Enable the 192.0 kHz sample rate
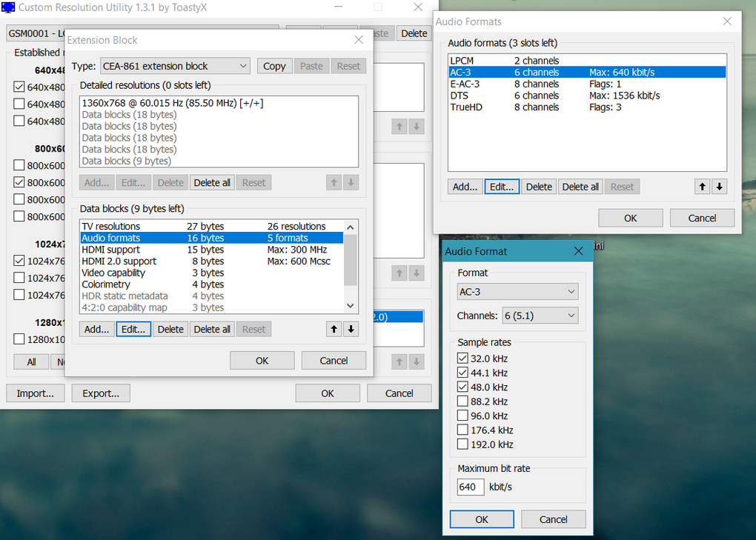Image resolution: width=756 pixels, height=540 pixels. pos(462,444)
